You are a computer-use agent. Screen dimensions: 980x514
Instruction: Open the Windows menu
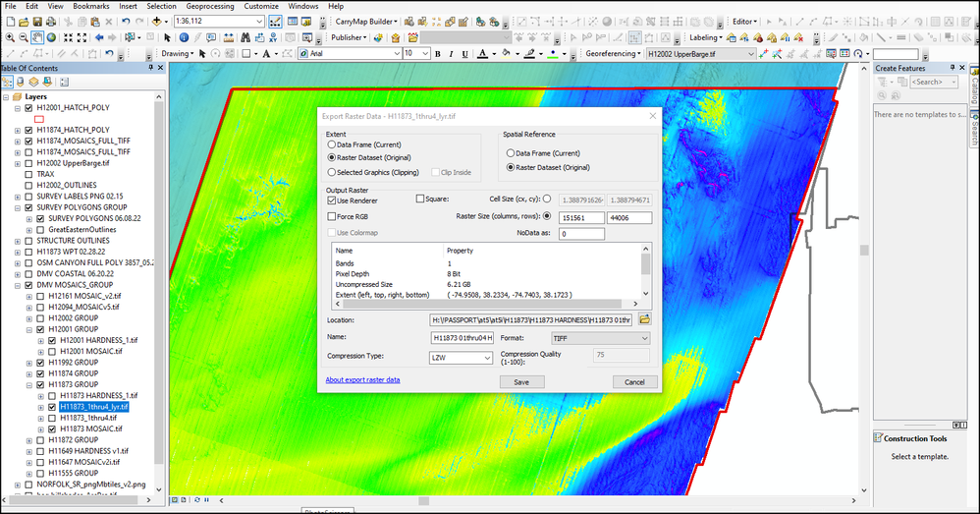tap(303, 6)
